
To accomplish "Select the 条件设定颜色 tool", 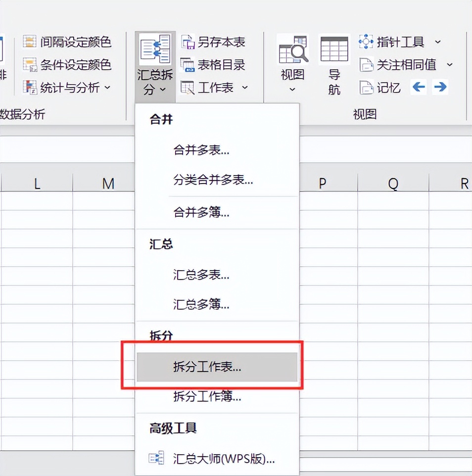I will pyautogui.click(x=31, y=65).
